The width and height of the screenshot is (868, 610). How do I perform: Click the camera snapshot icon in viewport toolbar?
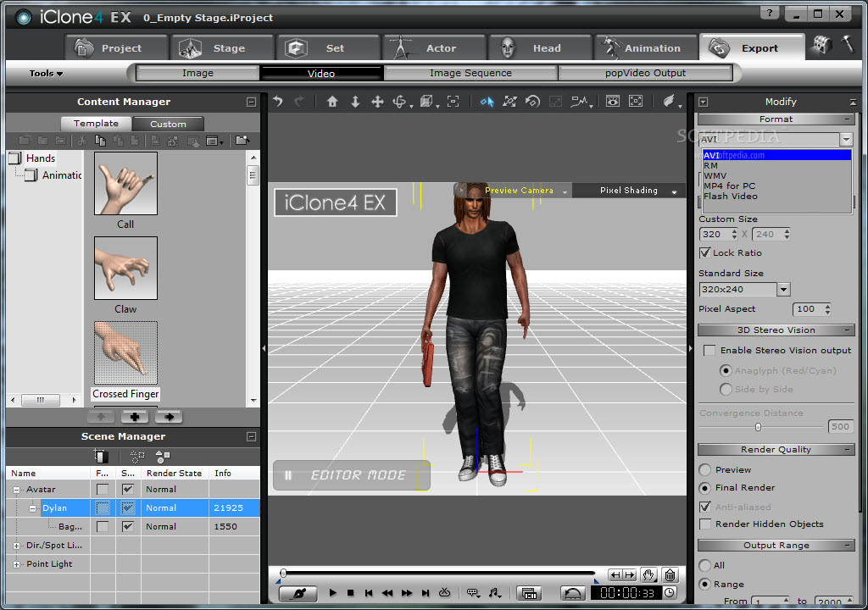(612, 102)
